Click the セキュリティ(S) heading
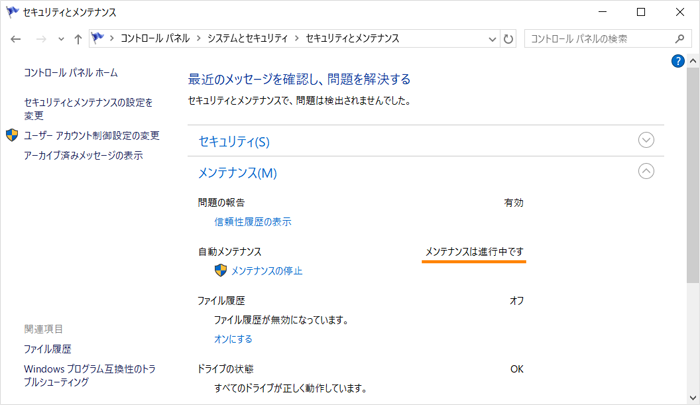This screenshot has height=405, width=700. coord(234,142)
